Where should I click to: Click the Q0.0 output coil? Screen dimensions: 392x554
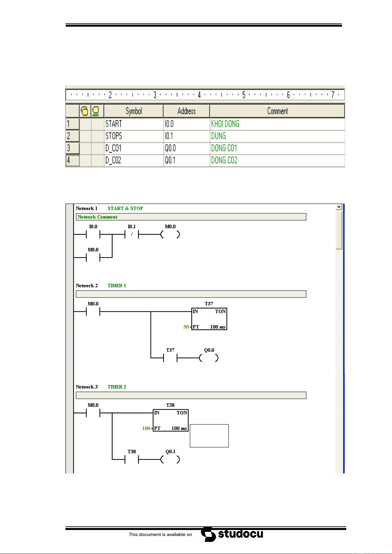(209, 358)
